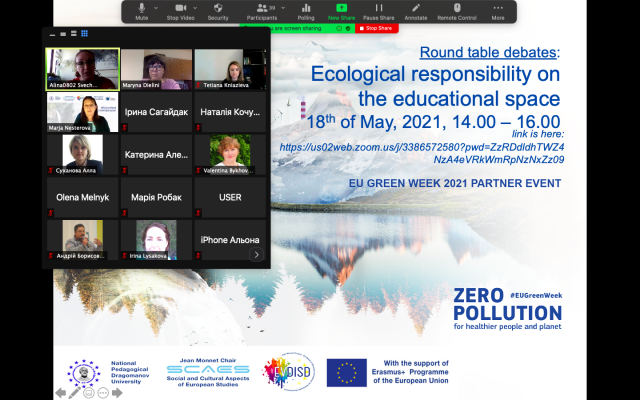This screenshot has width=640, height=400.
Task: Open the slide overview icon in slideshow controls
Action: coord(89,393)
